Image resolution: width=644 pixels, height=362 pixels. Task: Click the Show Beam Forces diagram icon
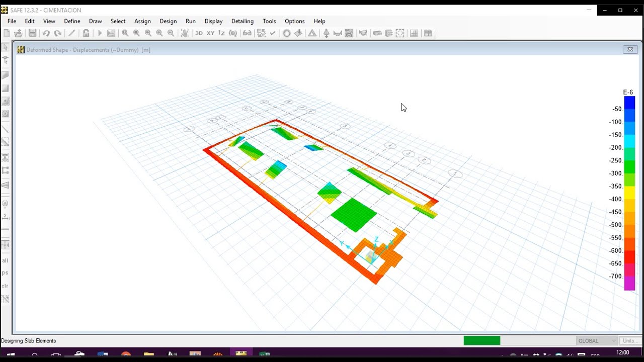(338, 33)
